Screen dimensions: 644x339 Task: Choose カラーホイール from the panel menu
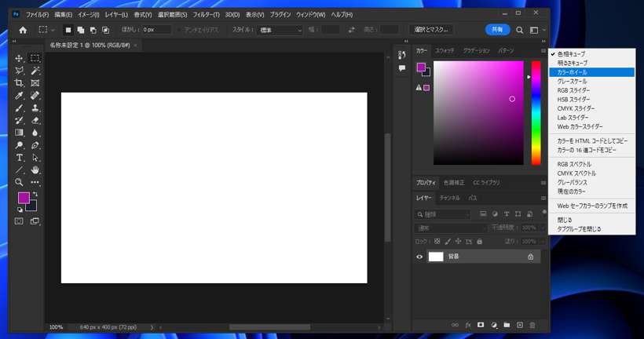592,72
